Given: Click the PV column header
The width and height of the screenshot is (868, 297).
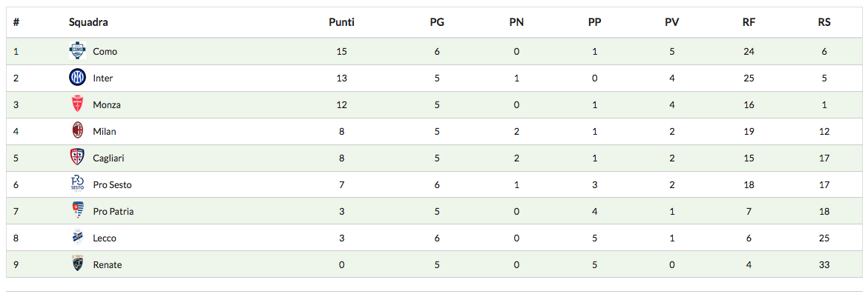Looking at the screenshot, I should [671, 22].
